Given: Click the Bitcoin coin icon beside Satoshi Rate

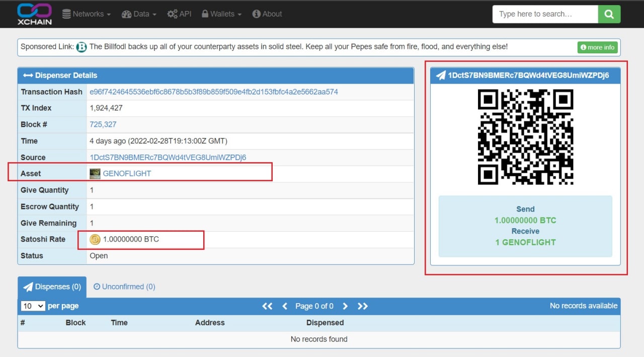Looking at the screenshot, I should tap(95, 240).
